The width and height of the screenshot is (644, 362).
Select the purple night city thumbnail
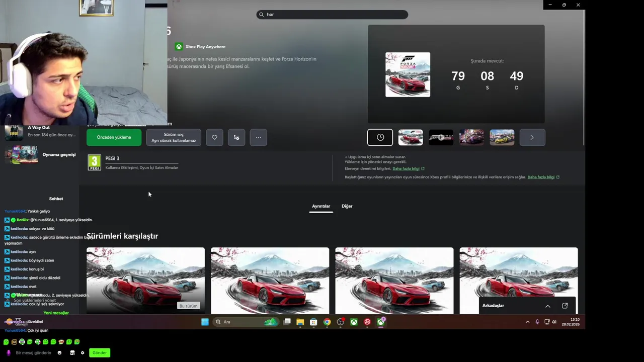(x=471, y=137)
